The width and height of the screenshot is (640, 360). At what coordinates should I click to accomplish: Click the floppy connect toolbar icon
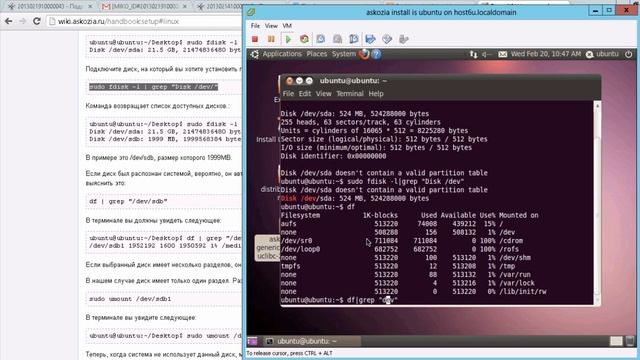[x=370, y=39]
